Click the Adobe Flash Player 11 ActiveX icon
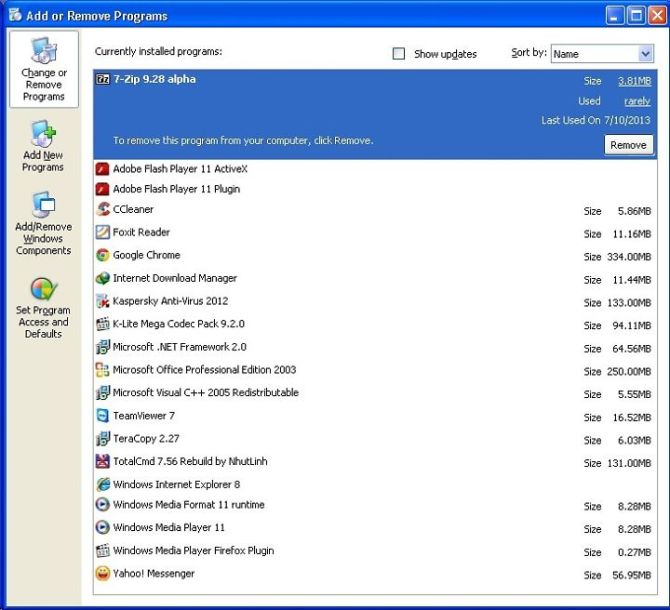The width and height of the screenshot is (670, 610). click(102, 169)
